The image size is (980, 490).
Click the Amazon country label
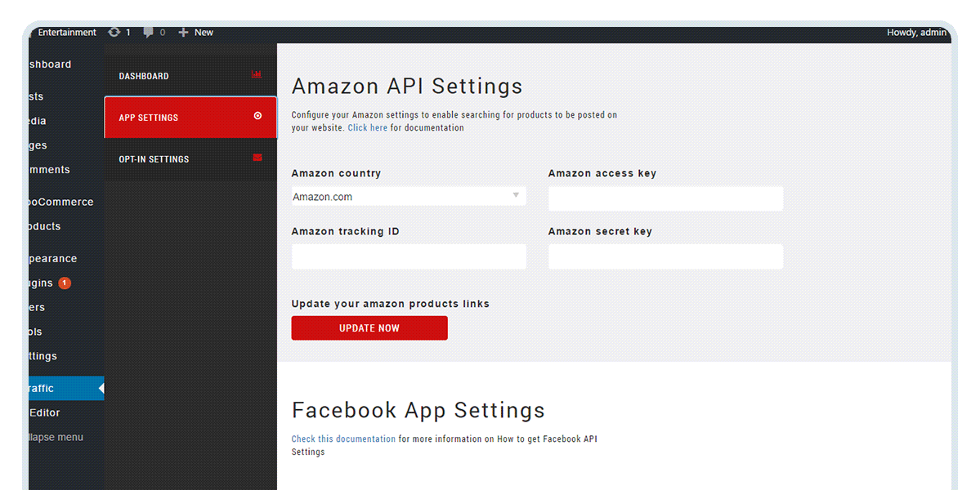click(x=336, y=173)
